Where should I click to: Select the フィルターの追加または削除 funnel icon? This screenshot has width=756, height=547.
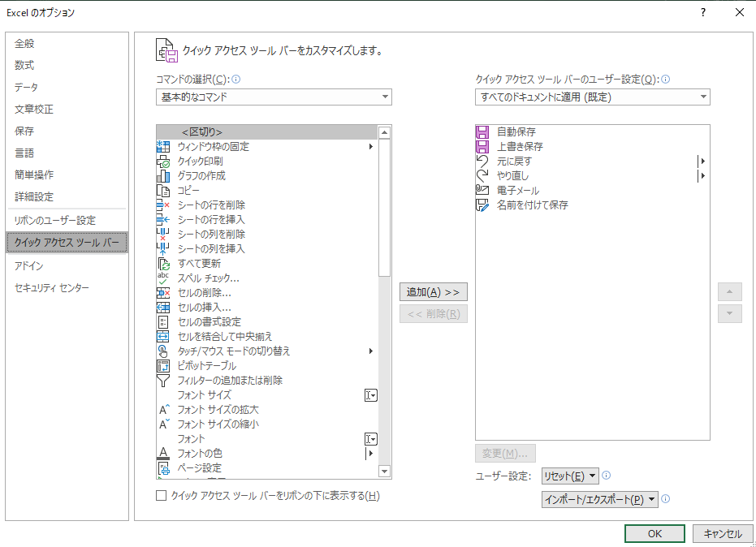(x=163, y=381)
